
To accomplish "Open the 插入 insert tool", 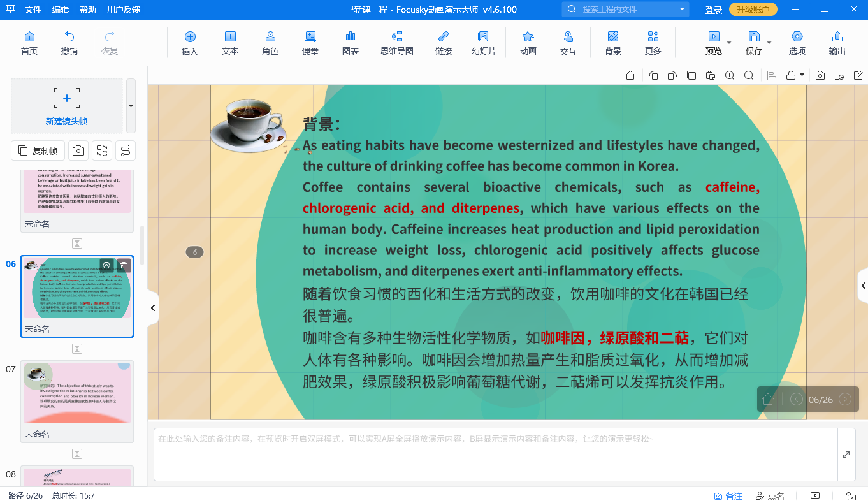I will (190, 43).
